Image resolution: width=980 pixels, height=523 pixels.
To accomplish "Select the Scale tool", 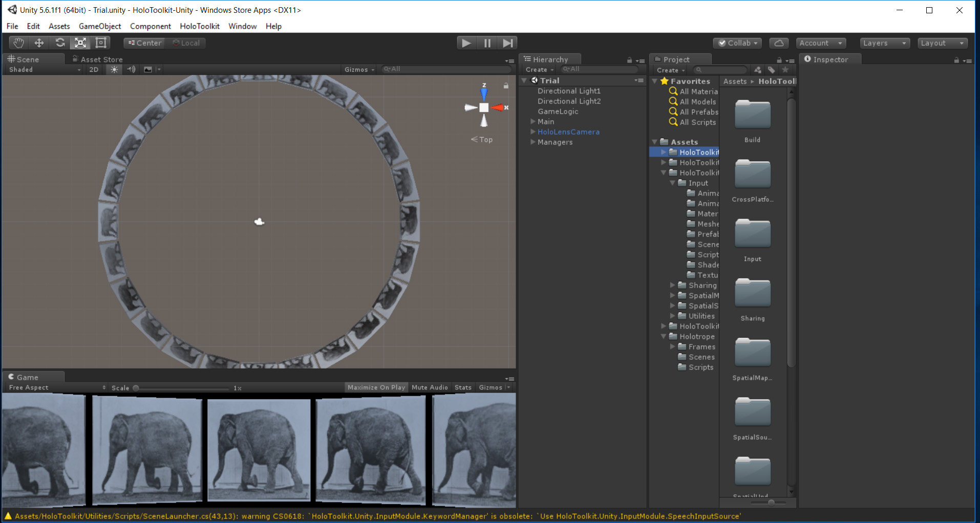I will click(80, 43).
